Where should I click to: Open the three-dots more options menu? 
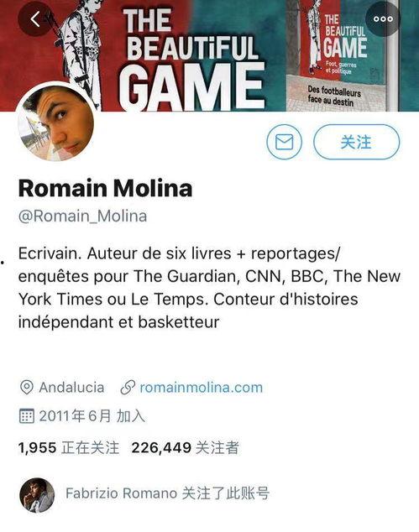[x=383, y=19]
